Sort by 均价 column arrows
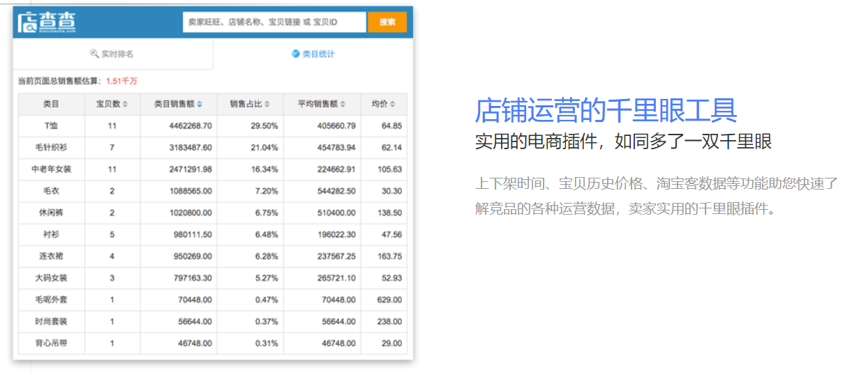This screenshot has height=375, width=868. (392, 105)
